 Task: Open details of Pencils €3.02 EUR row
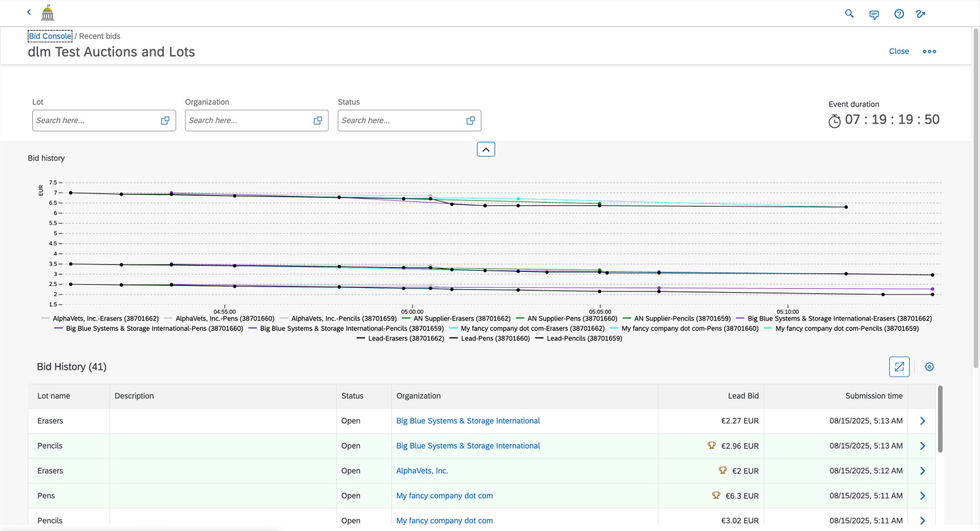(922, 520)
